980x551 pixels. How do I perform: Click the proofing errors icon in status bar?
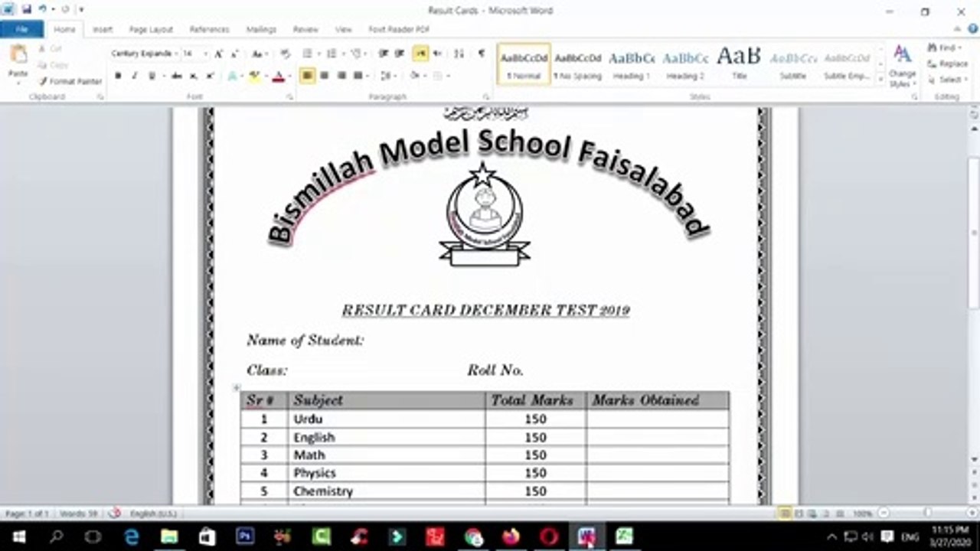115,513
